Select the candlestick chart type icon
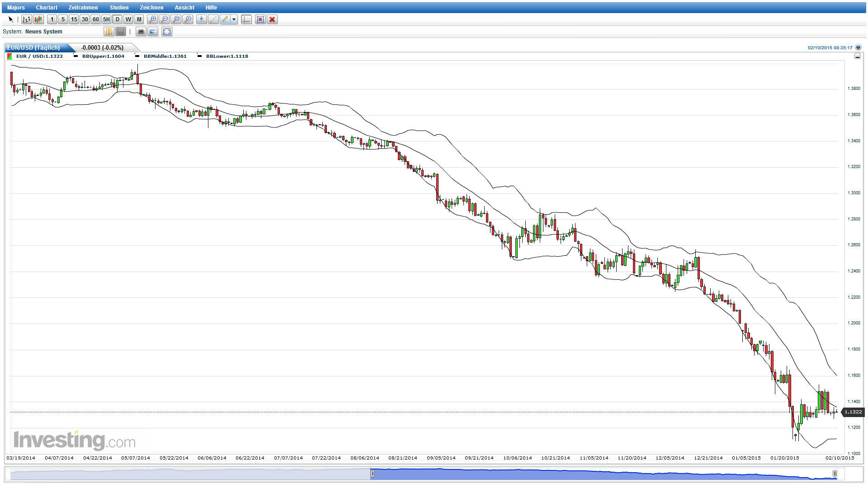 click(x=38, y=19)
